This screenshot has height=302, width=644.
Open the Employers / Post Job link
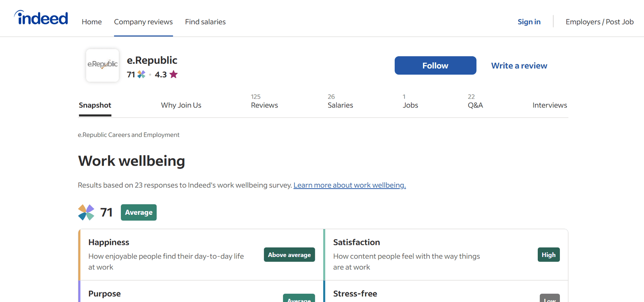pyautogui.click(x=600, y=22)
